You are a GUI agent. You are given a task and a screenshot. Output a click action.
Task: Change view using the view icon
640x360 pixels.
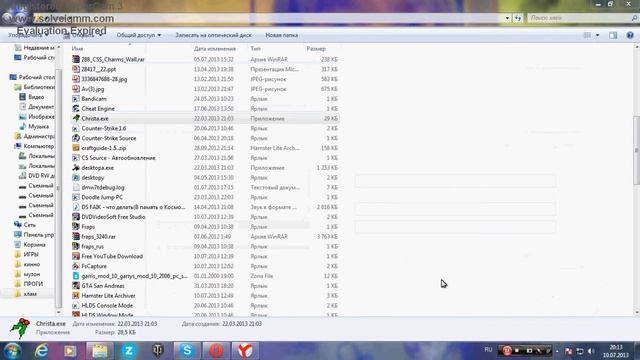pos(587,35)
